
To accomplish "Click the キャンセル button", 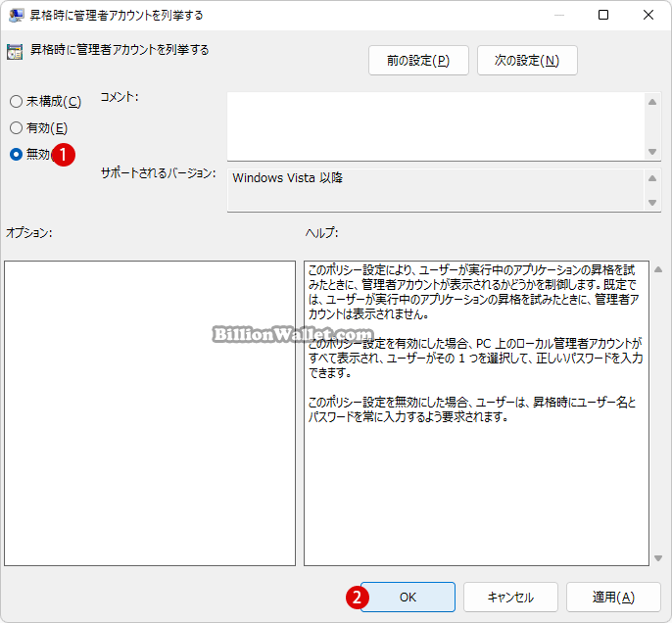I will (x=510, y=597).
